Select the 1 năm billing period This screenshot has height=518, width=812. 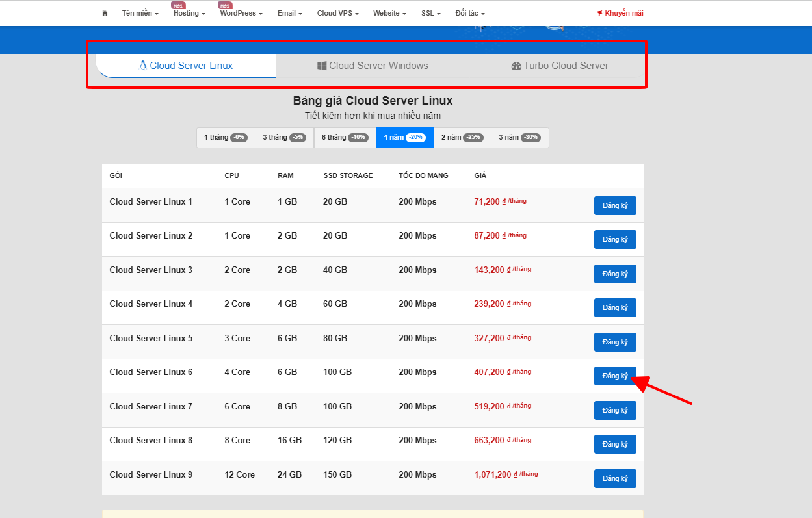tap(404, 138)
